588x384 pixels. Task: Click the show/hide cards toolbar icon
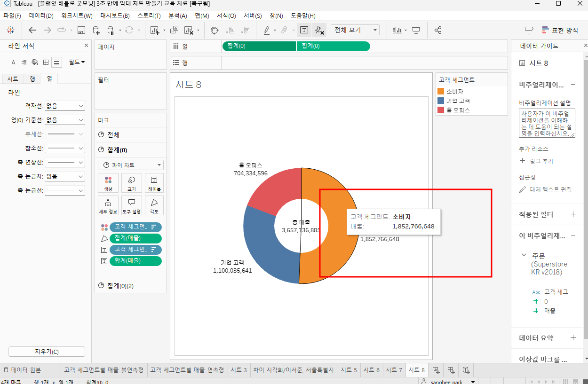pyautogui.click(x=397, y=30)
